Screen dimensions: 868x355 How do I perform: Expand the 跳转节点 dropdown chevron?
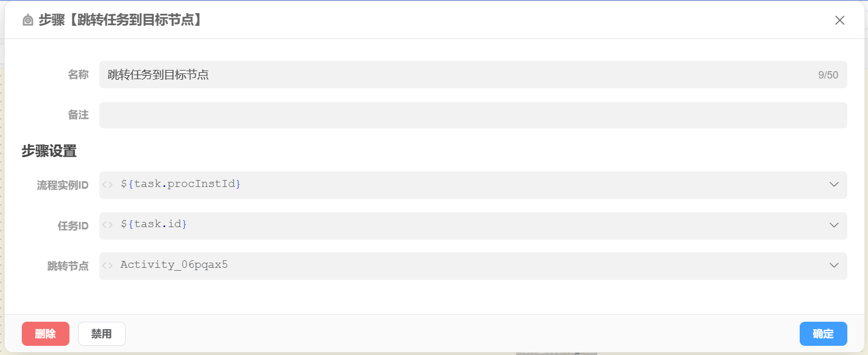click(834, 265)
